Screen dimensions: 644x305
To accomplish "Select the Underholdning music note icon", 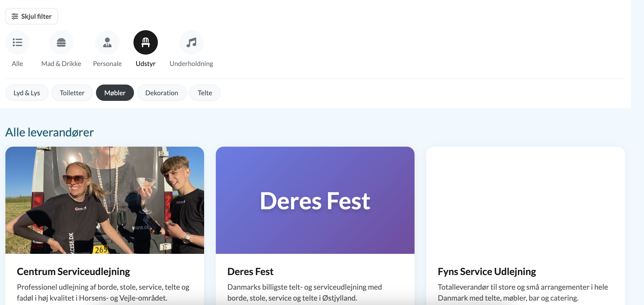I will [191, 42].
